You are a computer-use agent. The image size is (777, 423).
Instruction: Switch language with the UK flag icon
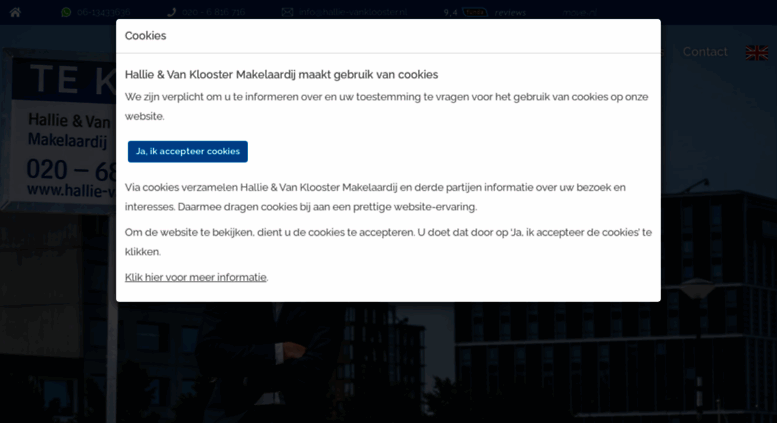[x=757, y=53]
